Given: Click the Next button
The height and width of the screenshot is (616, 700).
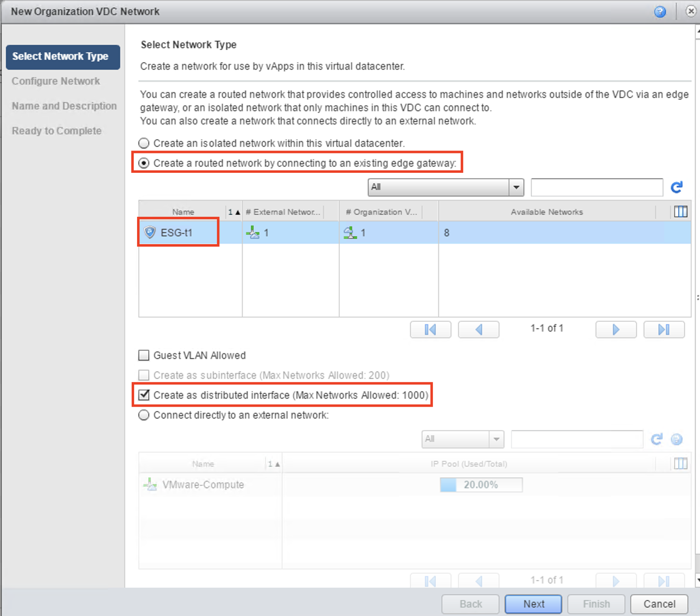Looking at the screenshot, I should (533, 604).
